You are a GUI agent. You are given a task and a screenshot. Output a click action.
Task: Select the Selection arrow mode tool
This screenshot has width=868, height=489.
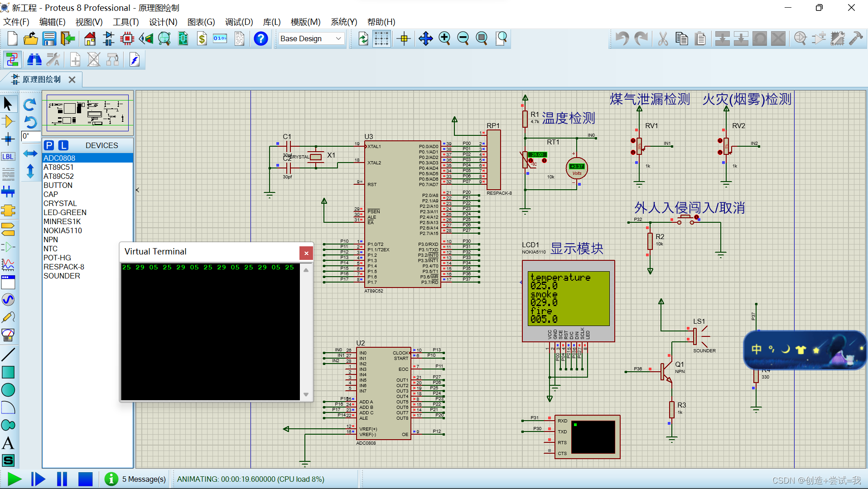(8, 104)
